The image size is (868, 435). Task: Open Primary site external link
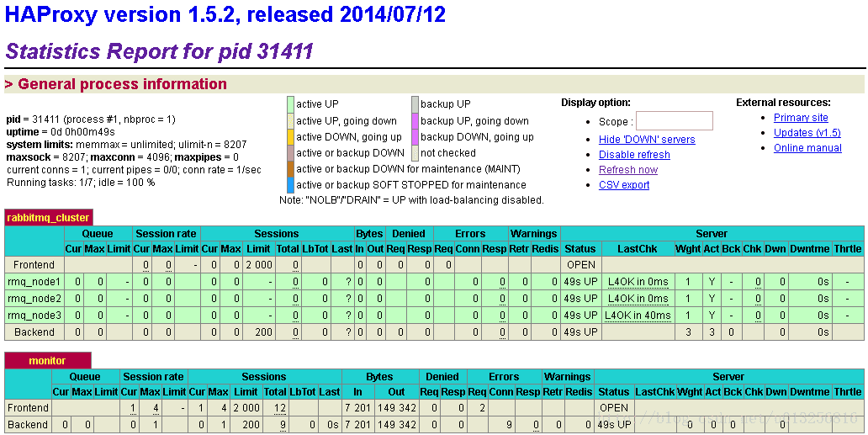[x=801, y=117]
